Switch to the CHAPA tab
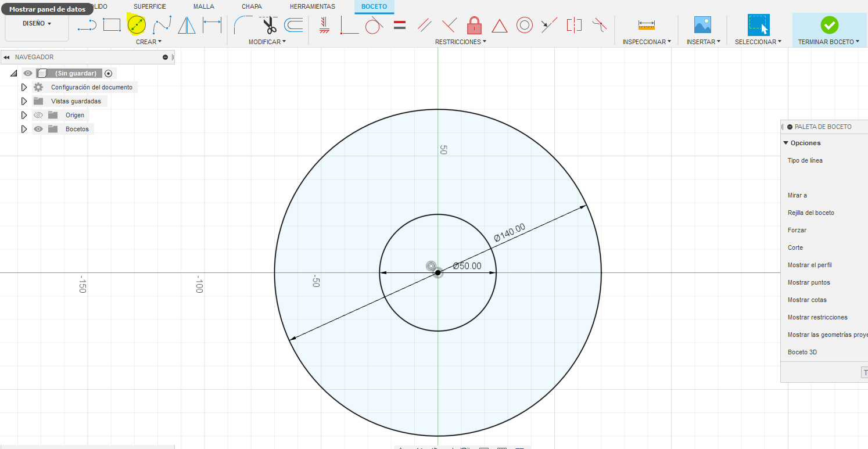This screenshot has width=868, height=449. point(252,6)
